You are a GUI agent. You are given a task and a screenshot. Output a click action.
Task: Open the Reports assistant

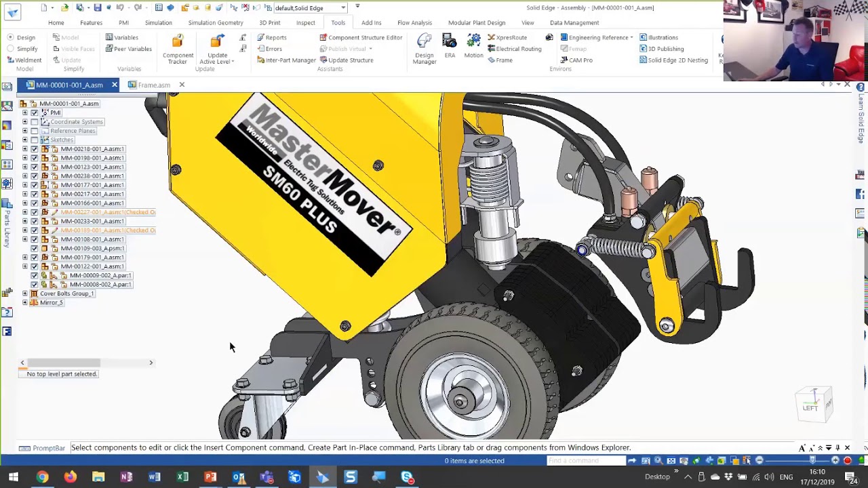click(x=271, y=37)
